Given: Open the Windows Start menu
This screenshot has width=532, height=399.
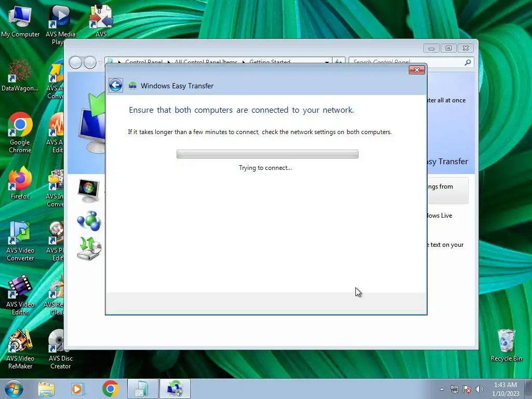Looking at the screenshot, I should [14, 389].
